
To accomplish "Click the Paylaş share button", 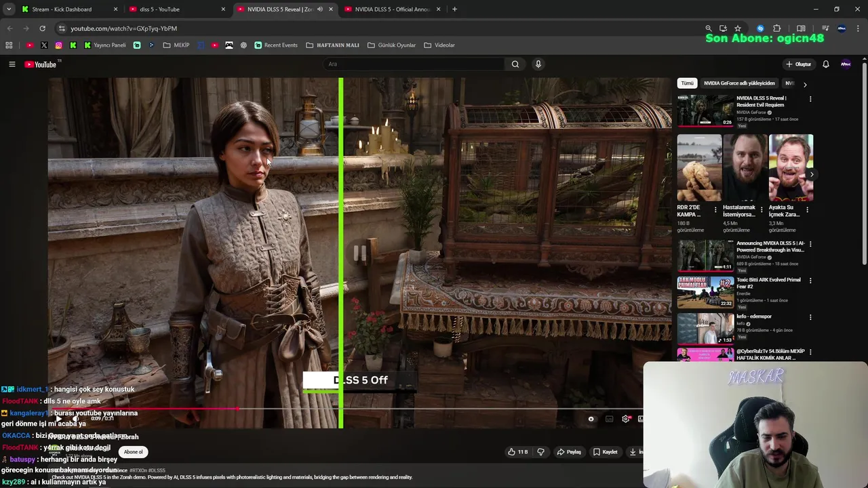I will tap(569, 452).
